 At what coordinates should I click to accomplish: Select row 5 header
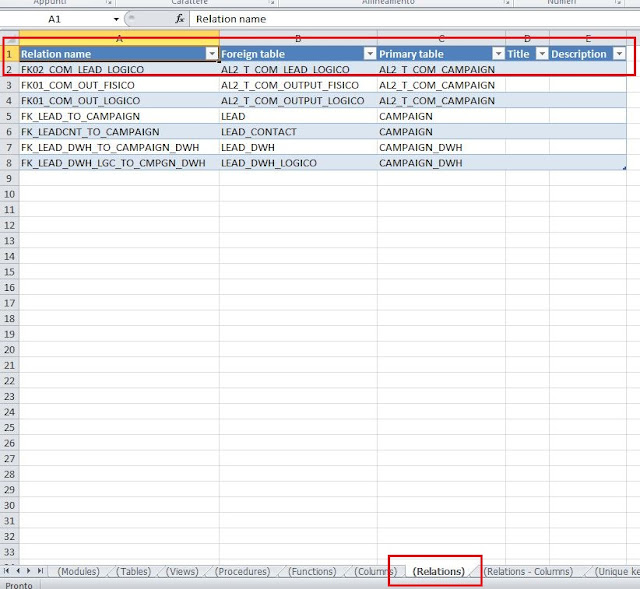(x=9, y=116)
